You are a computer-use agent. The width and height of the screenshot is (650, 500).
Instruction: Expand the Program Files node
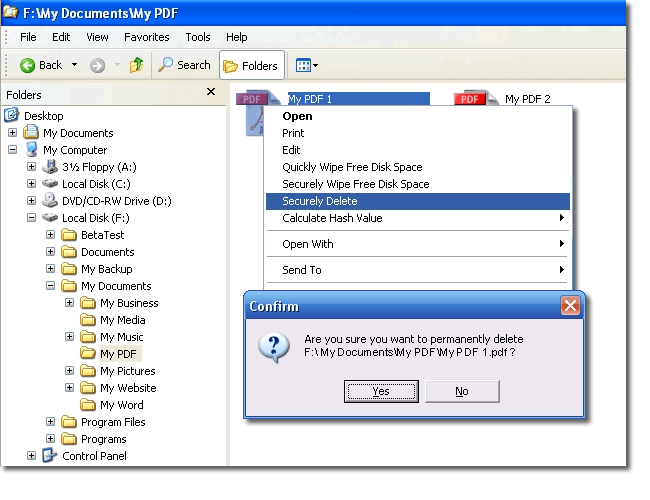(x=51, y=422)
